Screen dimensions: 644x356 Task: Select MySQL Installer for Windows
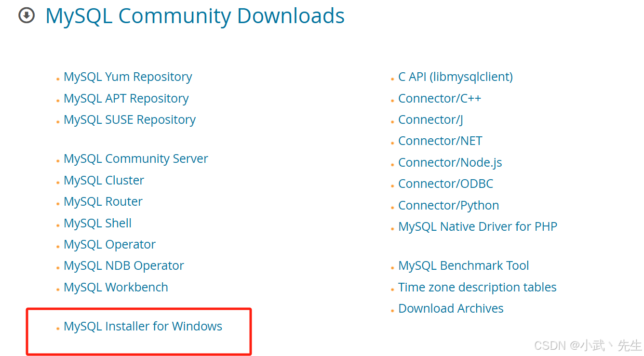click(x=143, y=326)
